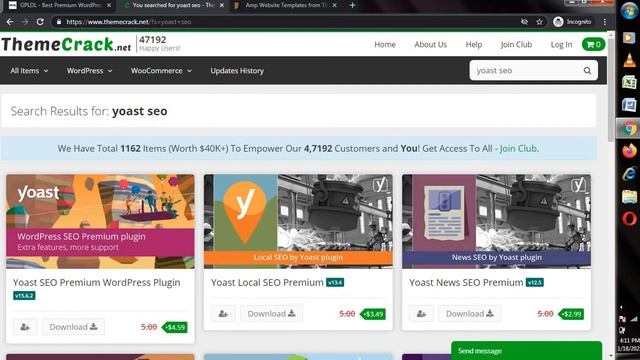
Task: Open Excel from the Windows taskbar
Action: [629, 83]
